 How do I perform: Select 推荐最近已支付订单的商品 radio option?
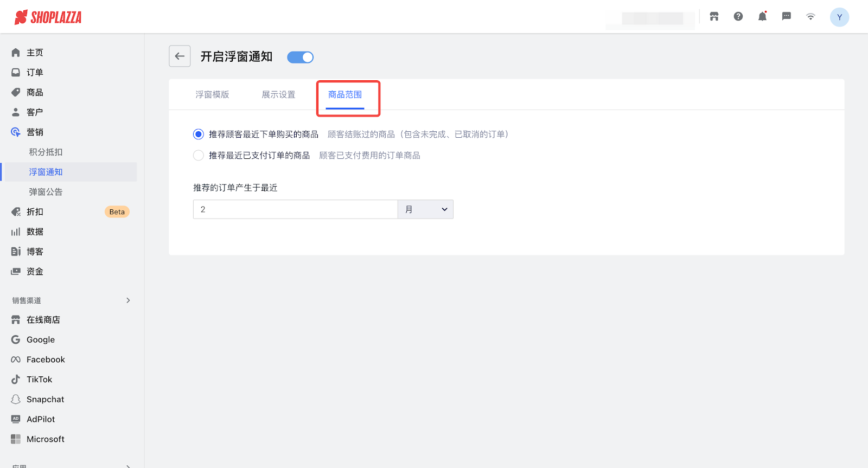[x=199, y=156]
